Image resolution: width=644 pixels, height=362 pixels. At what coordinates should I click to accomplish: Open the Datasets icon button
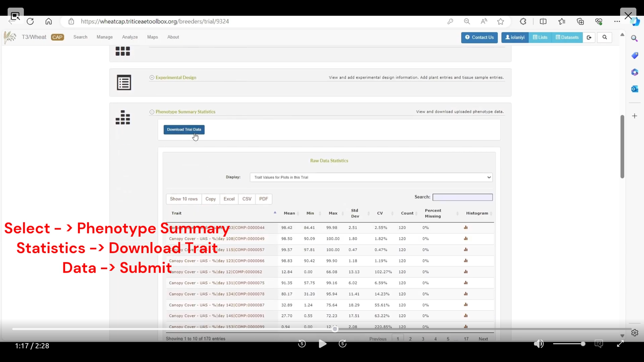[x=567, y=37]
